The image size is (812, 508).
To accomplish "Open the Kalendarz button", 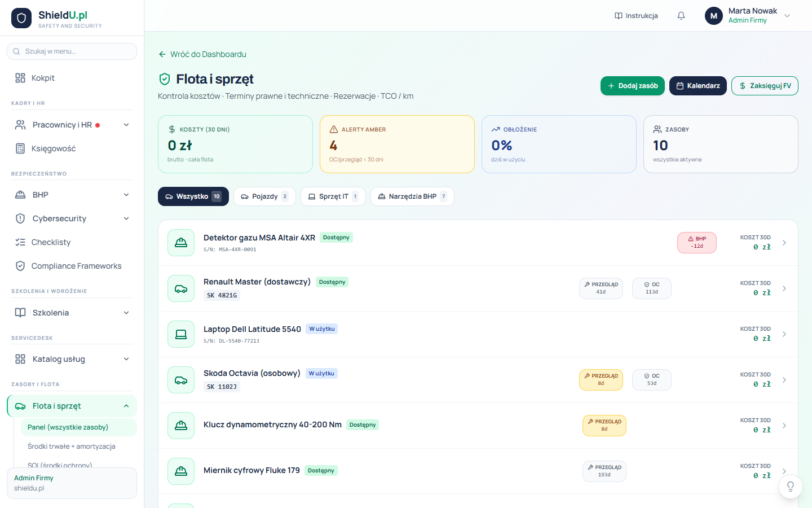I will [698, 86].
